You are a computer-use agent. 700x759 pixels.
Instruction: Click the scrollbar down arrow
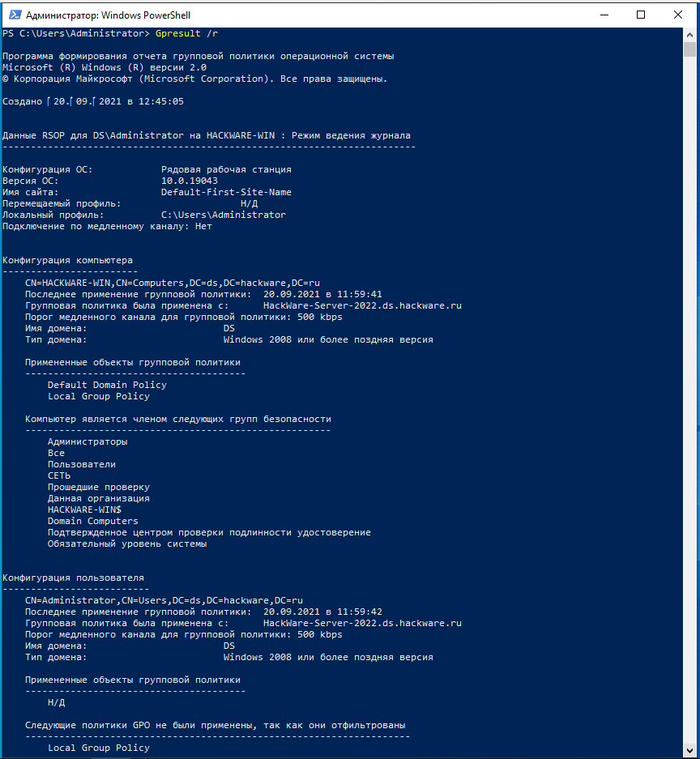click(x=690, y=752)
